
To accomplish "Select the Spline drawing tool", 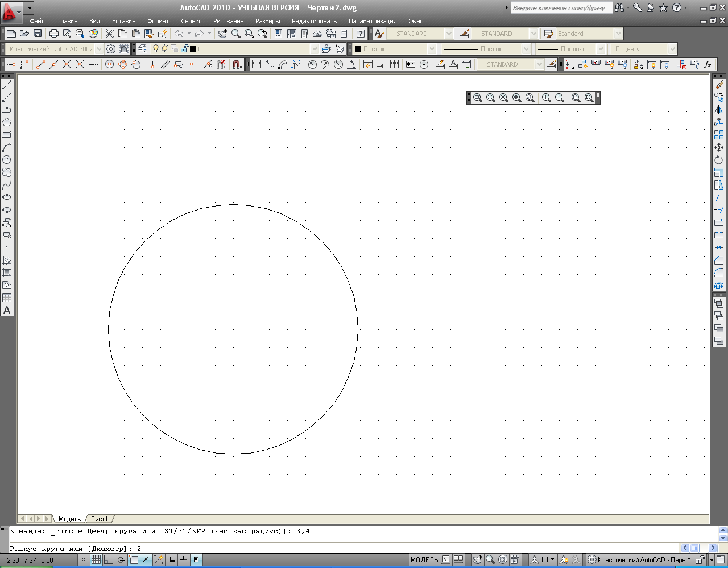I will click(x=7, y=185).
